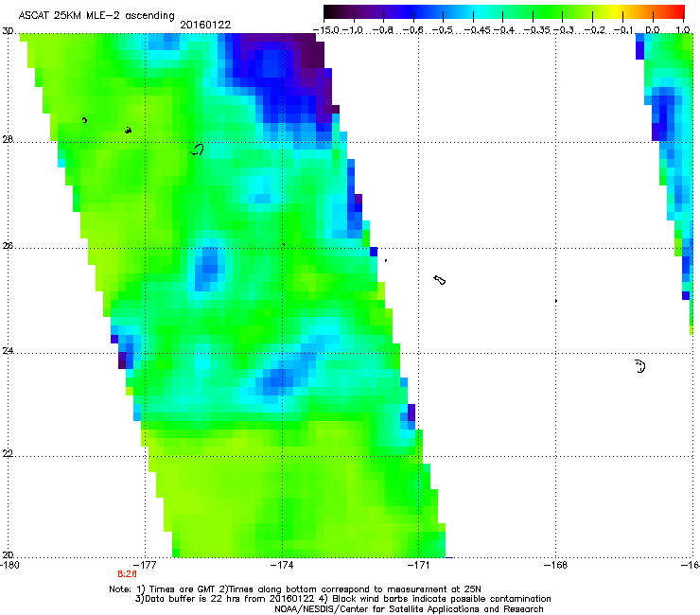Viewport: 700px width, 615px height.
Task: Click the NOAA/NESDIS credit line
Action: click(409, 609)
